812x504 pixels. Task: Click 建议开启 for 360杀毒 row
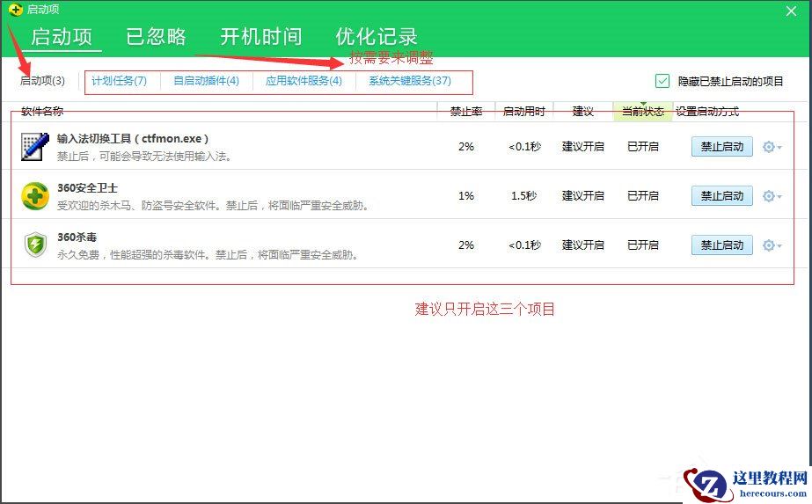(x=582, y=245)
